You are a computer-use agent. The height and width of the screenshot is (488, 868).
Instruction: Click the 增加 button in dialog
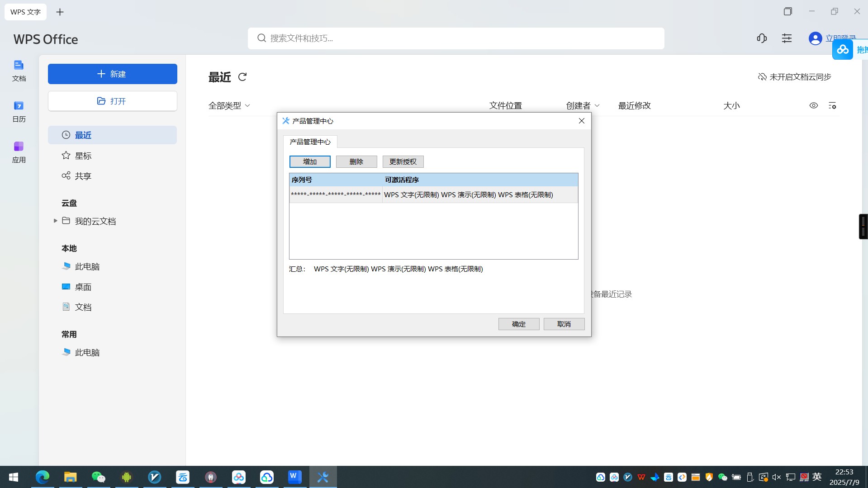[x=310, y=161]
